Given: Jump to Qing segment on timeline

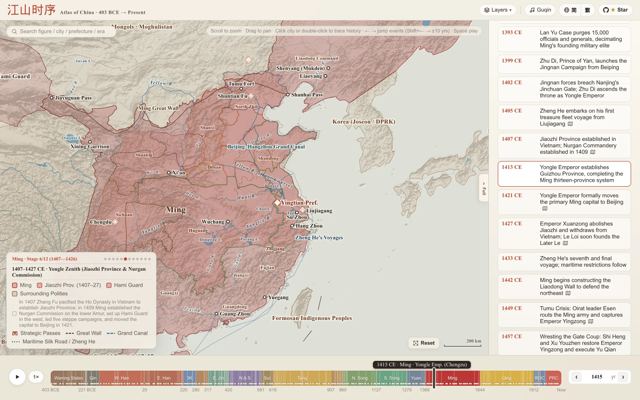Looking at the screenshot, I should point(507,378).
